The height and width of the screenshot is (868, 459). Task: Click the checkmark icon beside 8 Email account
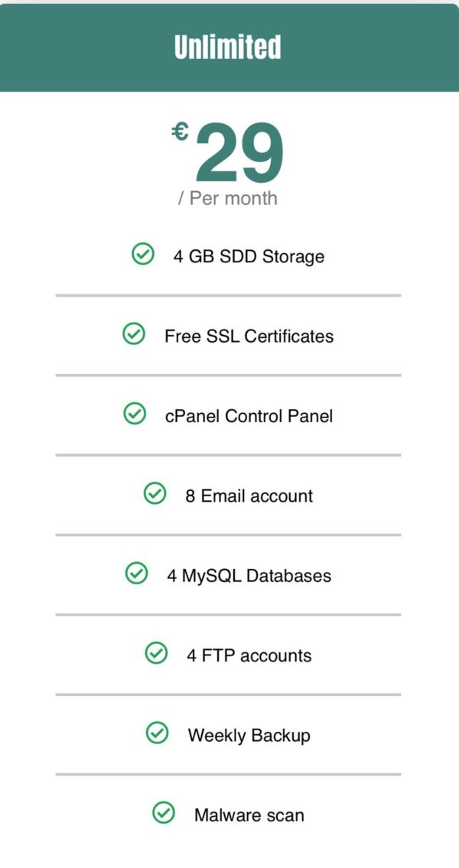pos(155,494)
